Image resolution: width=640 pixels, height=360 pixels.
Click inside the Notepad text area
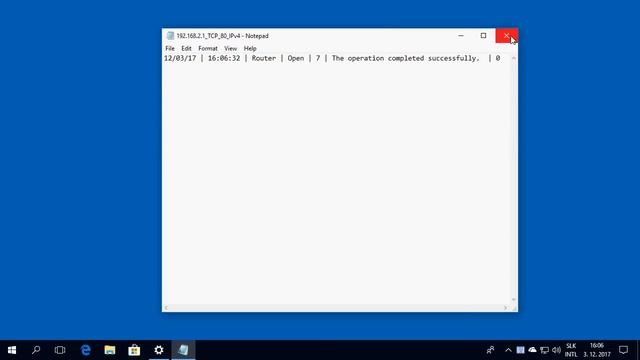336,180
